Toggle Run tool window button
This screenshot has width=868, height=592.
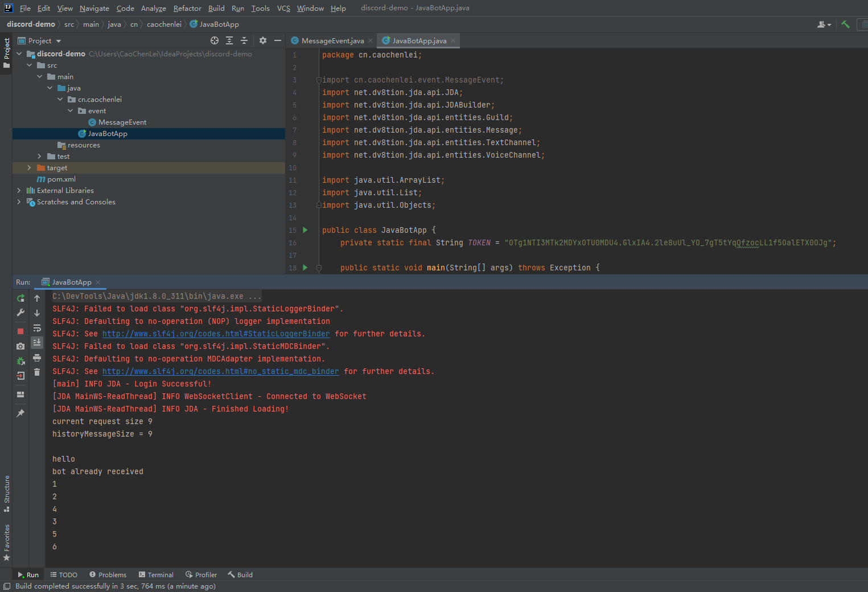coord(28,574)
